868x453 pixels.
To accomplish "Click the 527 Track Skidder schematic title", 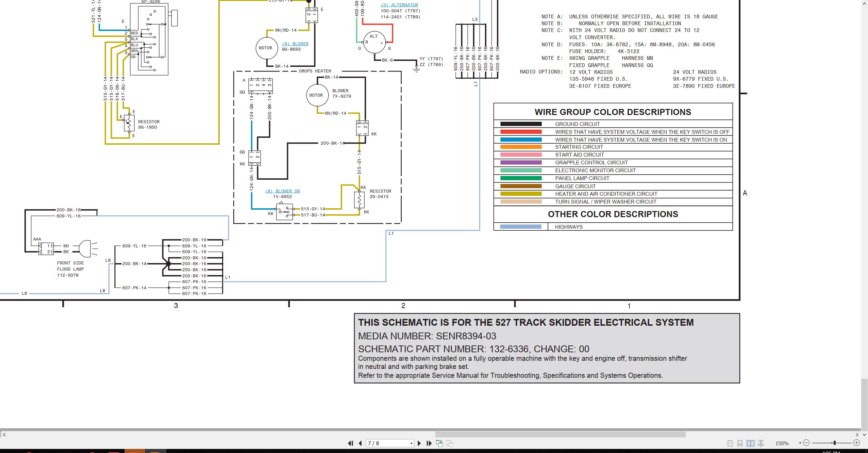I will pos(526,323).
